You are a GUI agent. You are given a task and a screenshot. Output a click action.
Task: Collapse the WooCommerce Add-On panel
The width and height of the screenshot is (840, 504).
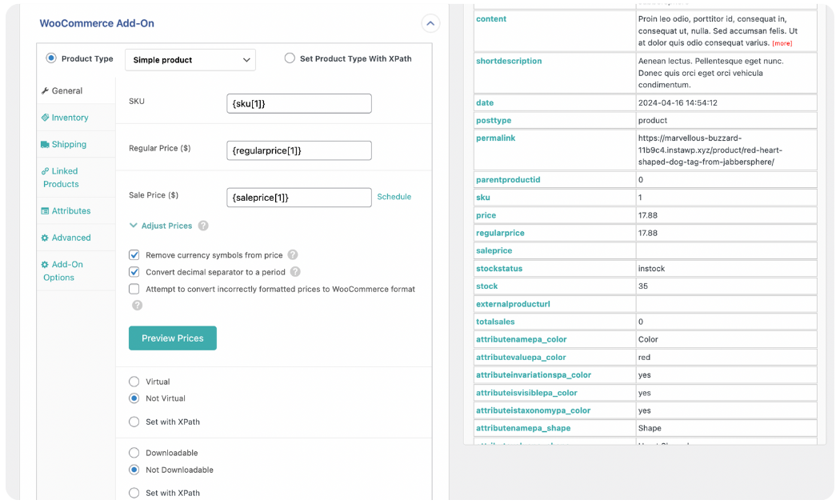(x=430, y=24)
